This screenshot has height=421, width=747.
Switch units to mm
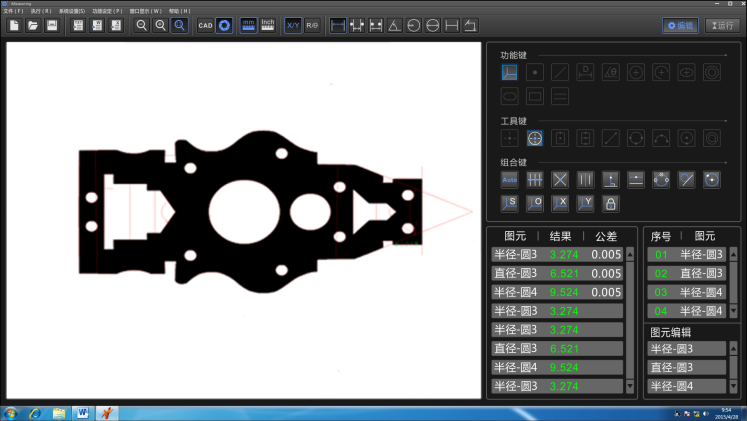click(249, 26)
